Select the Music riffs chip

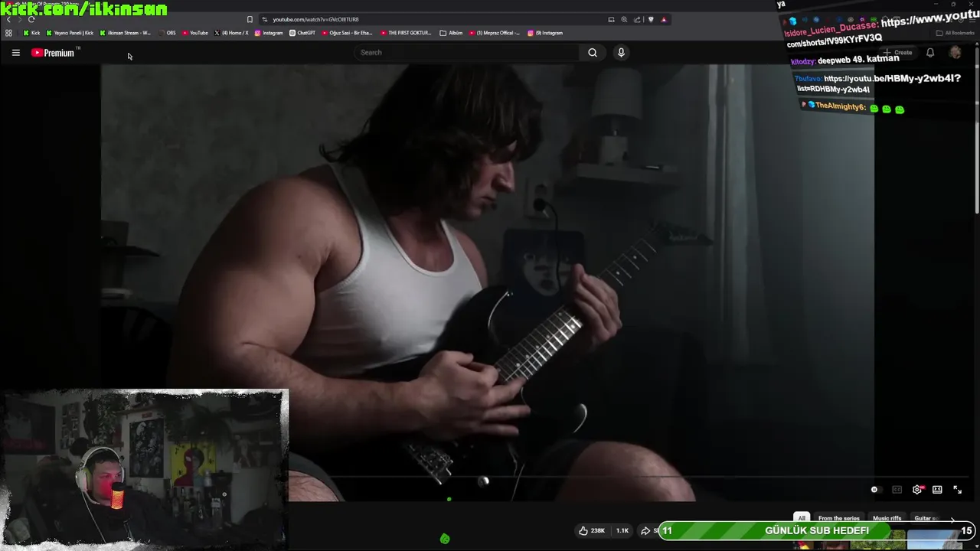[x=887, y=518]
